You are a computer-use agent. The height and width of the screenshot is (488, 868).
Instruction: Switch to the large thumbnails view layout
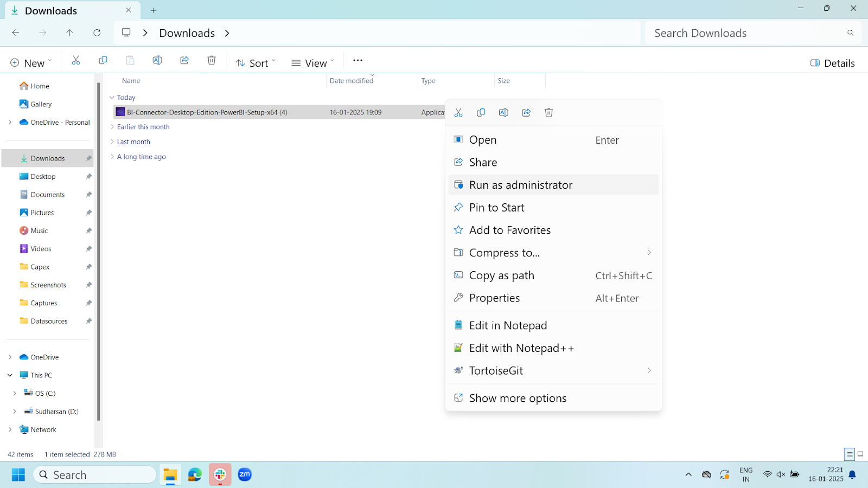point(860,454)
